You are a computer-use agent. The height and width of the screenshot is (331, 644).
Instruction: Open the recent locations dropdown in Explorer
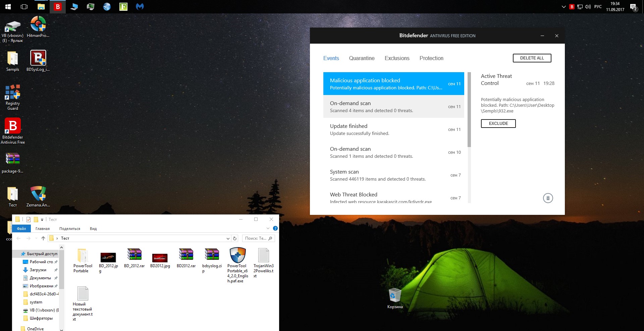click(x=36, y=238)
